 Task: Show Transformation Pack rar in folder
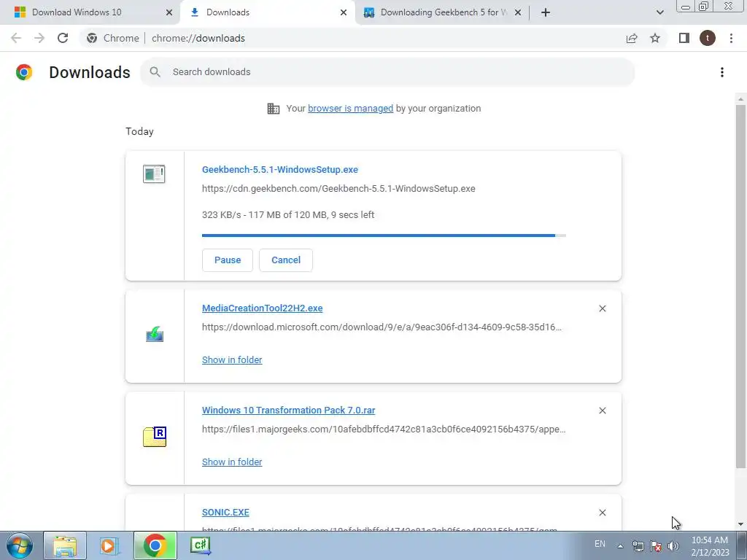pyautogui.click(x=232, y=462)
